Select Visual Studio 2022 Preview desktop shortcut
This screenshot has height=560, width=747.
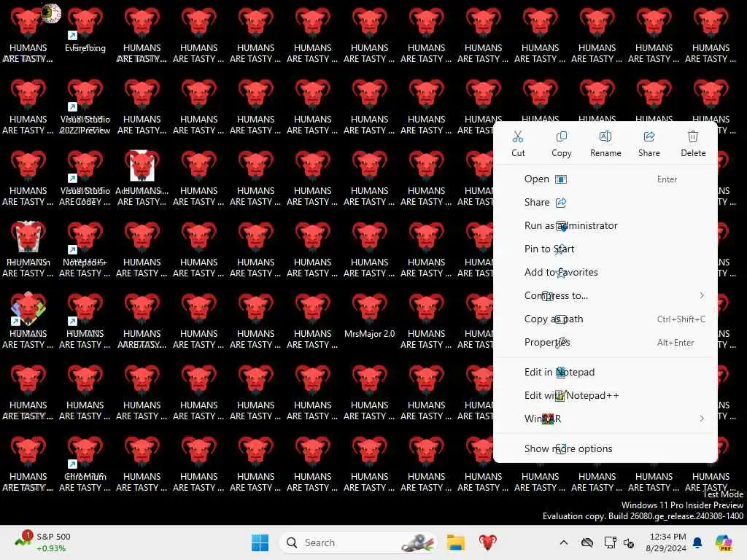[85, 106]
